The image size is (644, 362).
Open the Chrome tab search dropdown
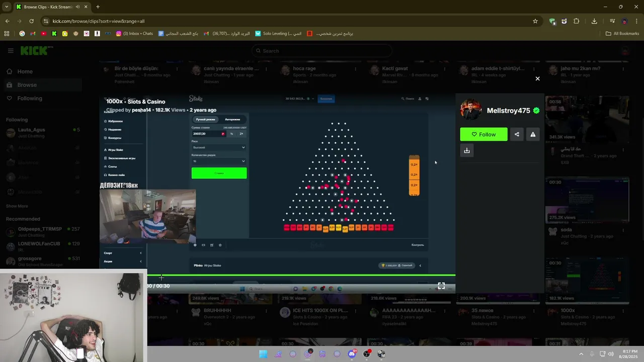pos(7,7)
